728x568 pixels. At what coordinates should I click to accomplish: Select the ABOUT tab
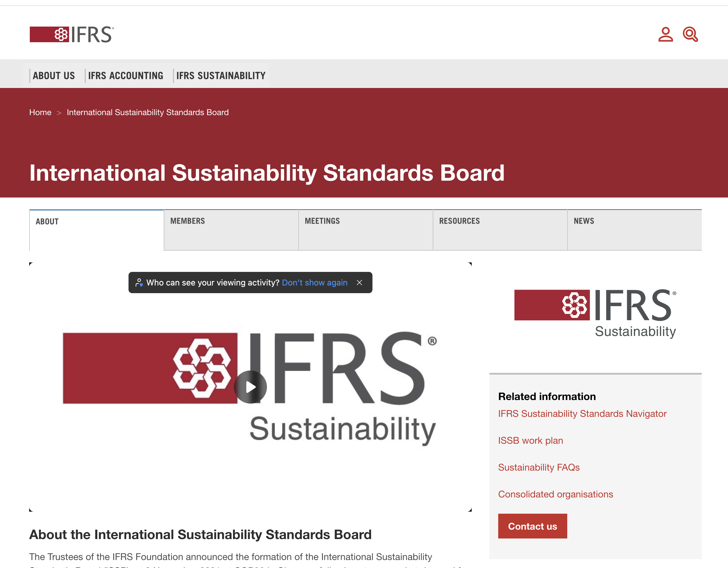pos(97,230)
